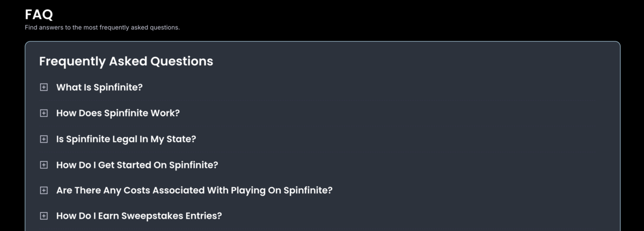Reveal How Do I Earn Sweepstakes Entries? answer
This screenshot has width=644, height=231.
pos(139,216)
